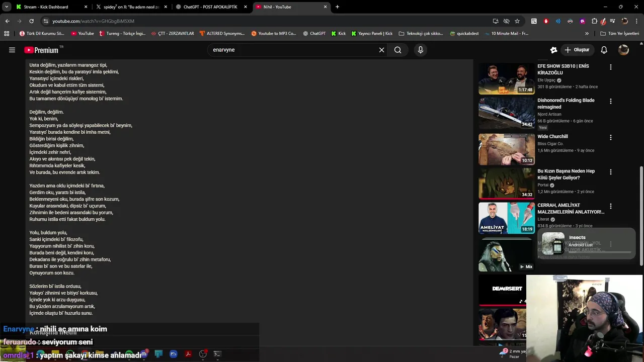The height and width of the screenshot is (362, 644).
Task: Open YouTube account avatar menu
Action: (623, 50)
